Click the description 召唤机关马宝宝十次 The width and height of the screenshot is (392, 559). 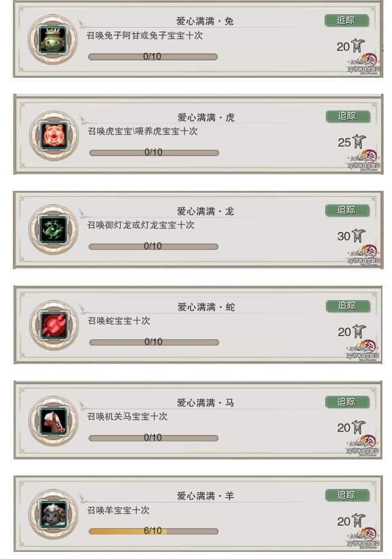click(x=127, y=416)
